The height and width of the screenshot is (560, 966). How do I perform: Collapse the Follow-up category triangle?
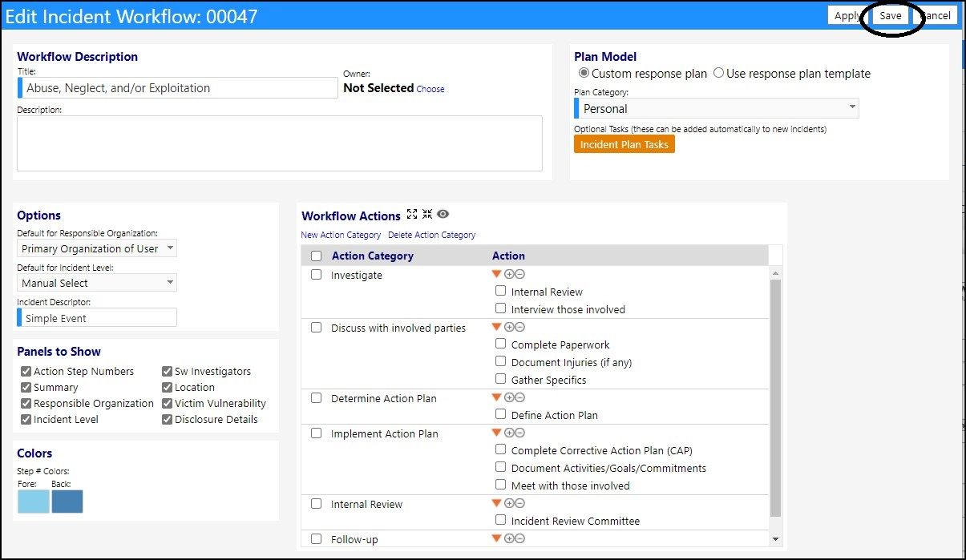coord(497,538)
